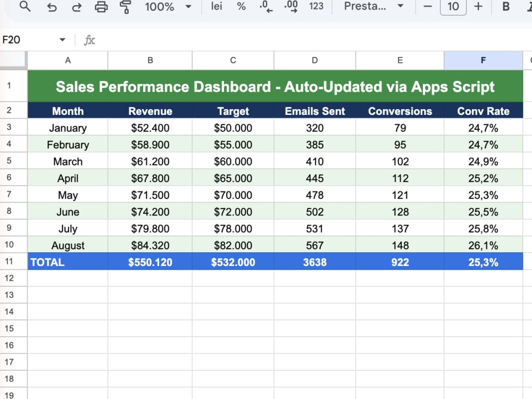
Task: Activate the paint format tool
Action: pyautogui.click(x=126, y=7)
